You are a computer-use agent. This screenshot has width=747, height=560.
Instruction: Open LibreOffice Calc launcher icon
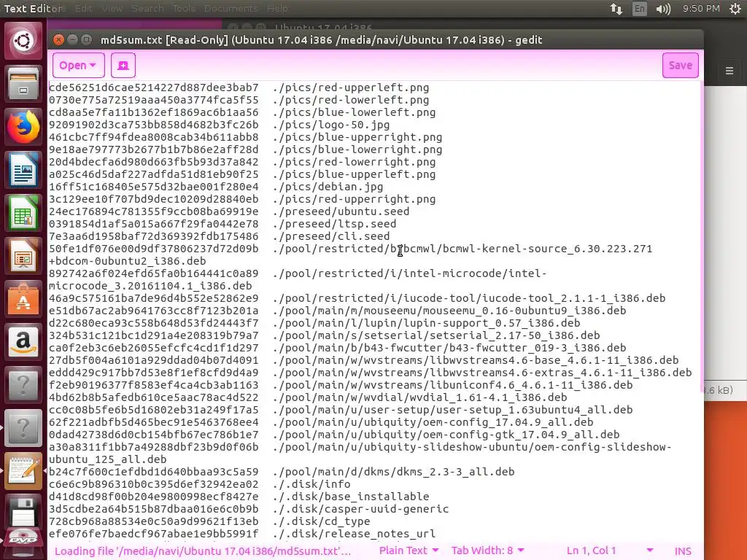click(23, 214)
